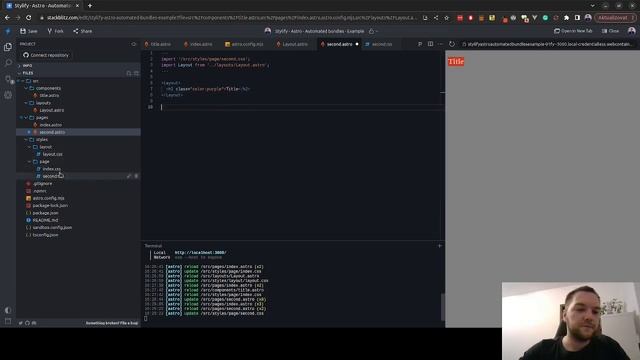Click rename pencil icon on second.css row

[129, 176]
